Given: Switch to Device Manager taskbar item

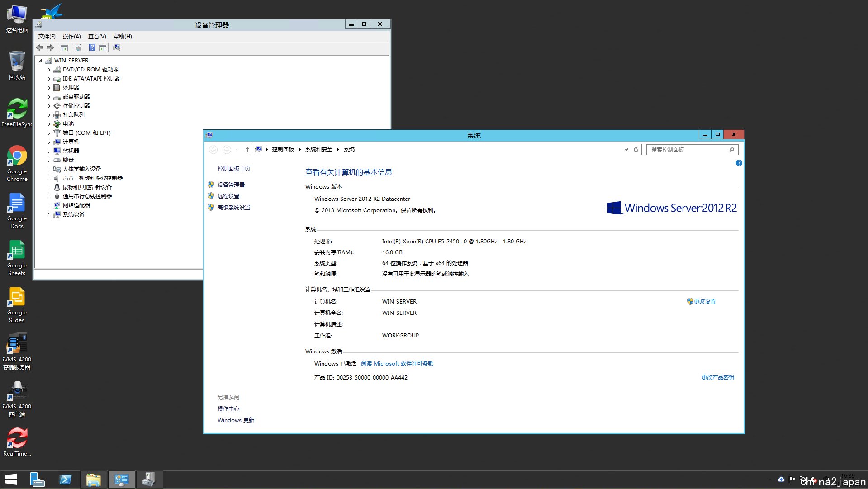Looking at the screenshot, I should 149,480.
